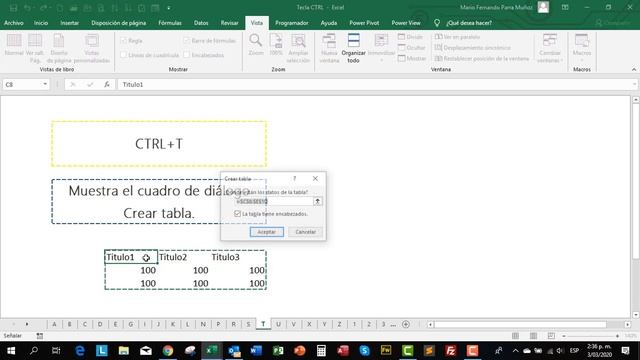Open the Insertar tab
Screen dimensions: 640x360
(x=69, y=23)
